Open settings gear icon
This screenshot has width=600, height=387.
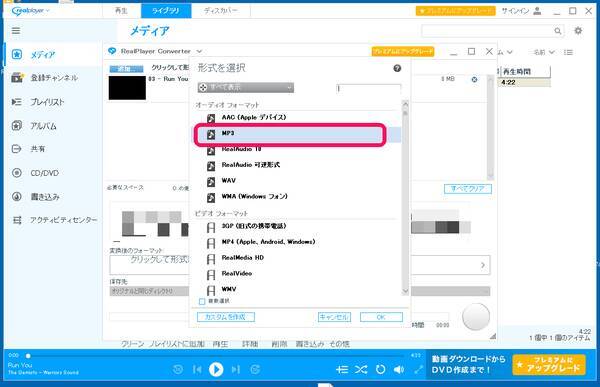click(578, 31)
